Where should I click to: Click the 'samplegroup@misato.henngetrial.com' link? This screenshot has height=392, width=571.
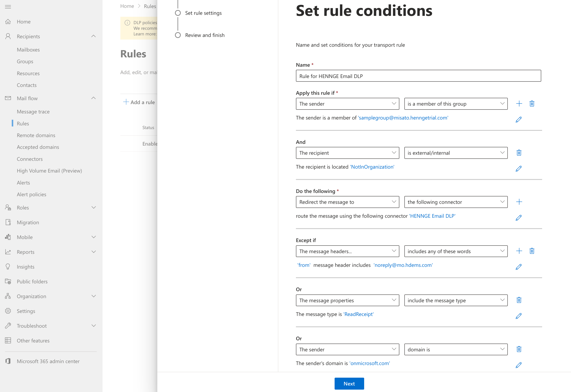click(403, 118)
